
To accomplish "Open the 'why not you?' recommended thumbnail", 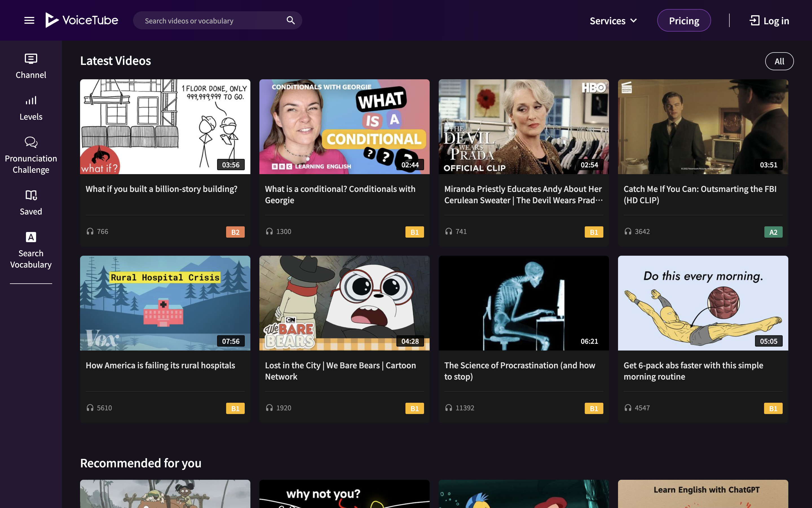I will (344, 494).
